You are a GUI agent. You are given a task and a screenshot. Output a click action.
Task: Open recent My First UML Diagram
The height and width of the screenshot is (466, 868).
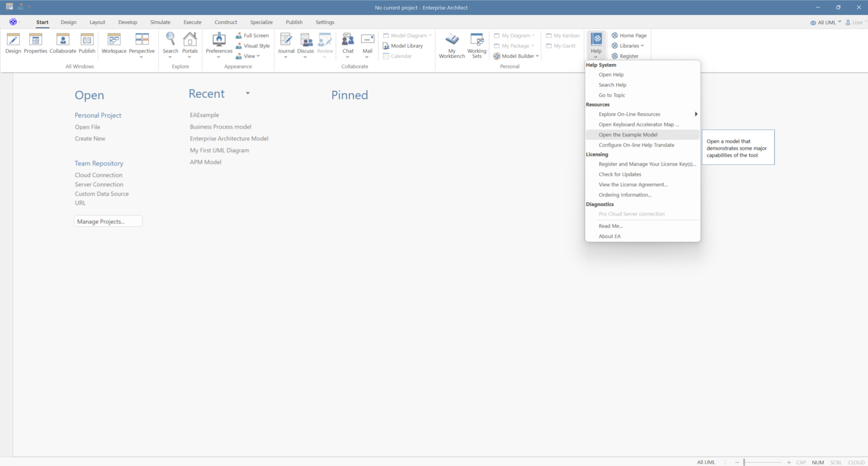219,150
